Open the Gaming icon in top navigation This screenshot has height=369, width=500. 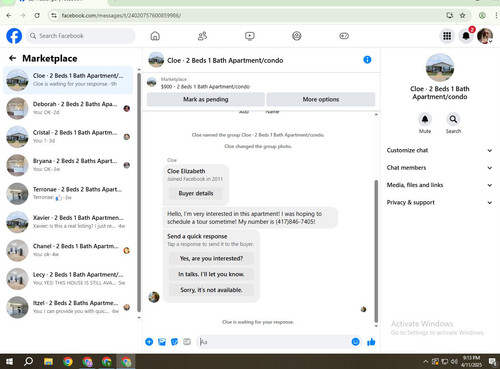point(344,36)
